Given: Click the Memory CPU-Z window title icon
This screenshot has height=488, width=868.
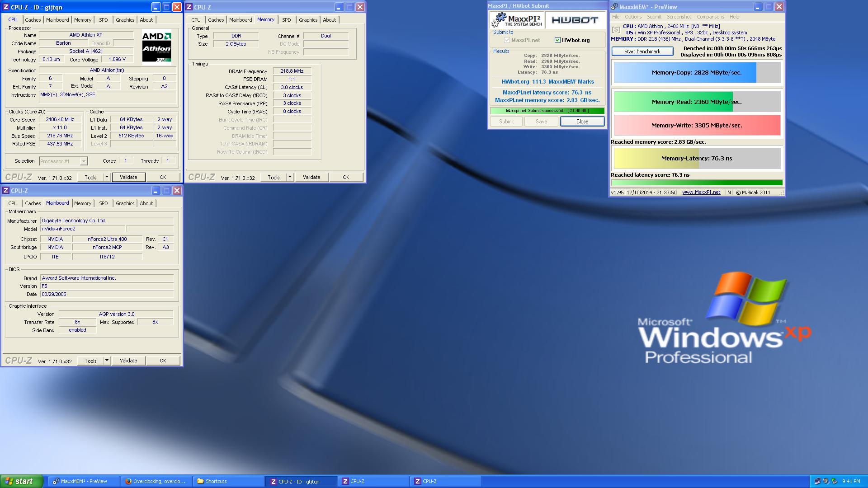Looking at the screenshot, I should [x=189, y=7].
